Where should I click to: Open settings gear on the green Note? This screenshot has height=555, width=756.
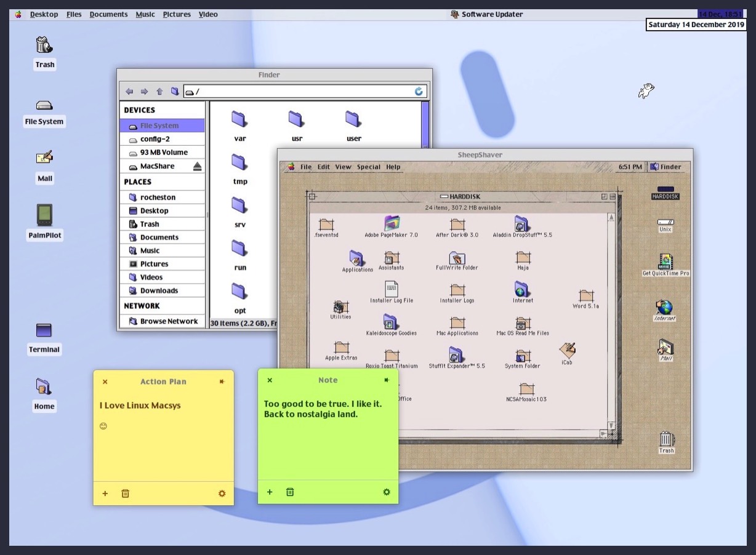tap(387, 492)
